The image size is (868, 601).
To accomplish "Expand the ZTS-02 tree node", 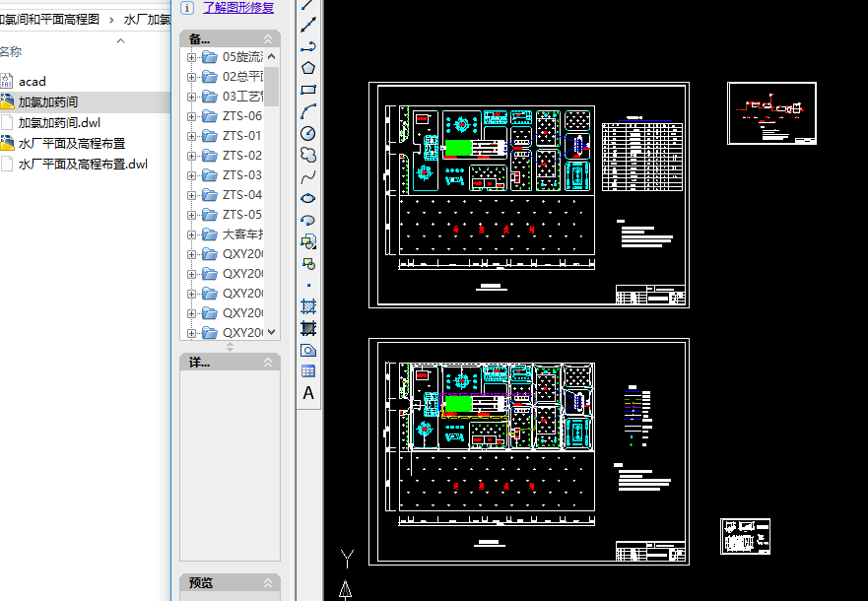I will 191,156.
